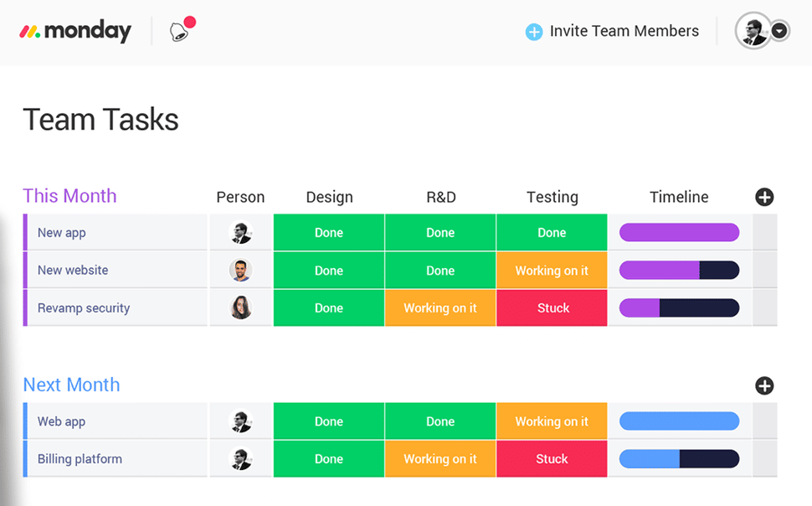Open the New app task

[x=61, y=232]
